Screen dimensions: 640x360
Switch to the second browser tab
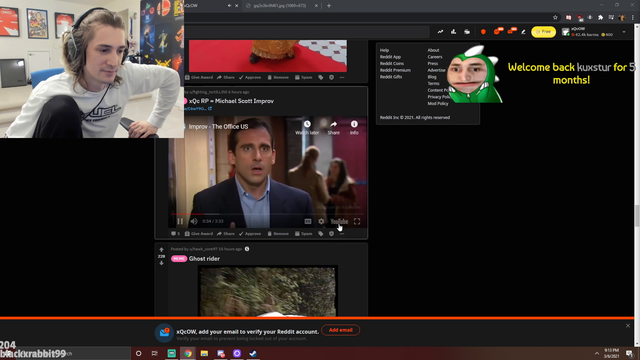[x=279, y=6]
